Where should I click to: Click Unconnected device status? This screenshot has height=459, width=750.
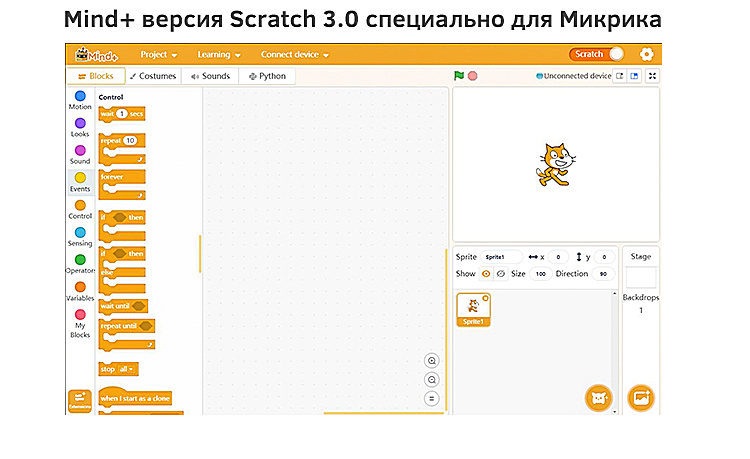pyautogui.click(x=574, y=76)
